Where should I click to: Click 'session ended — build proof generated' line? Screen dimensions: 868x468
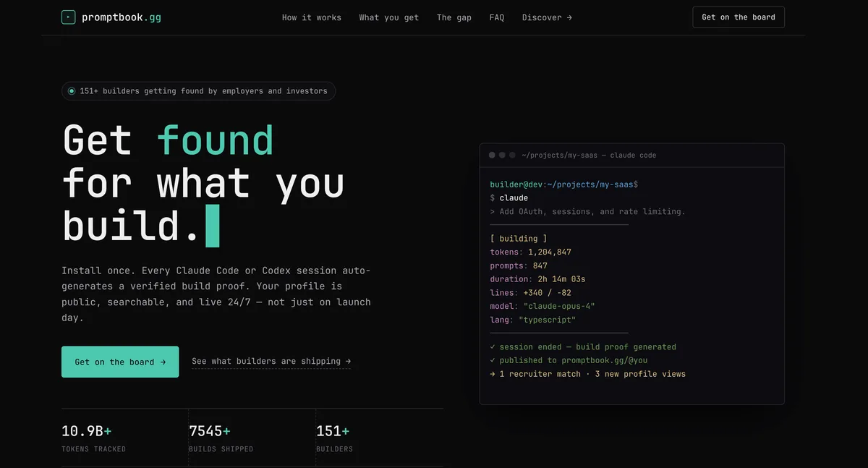pos(583,346)
